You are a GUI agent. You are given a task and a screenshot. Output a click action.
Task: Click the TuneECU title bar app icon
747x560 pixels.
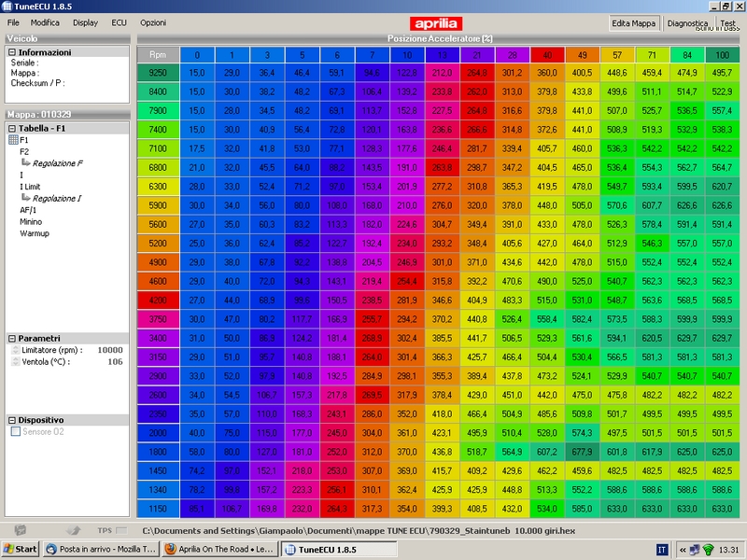pos(7,7)
